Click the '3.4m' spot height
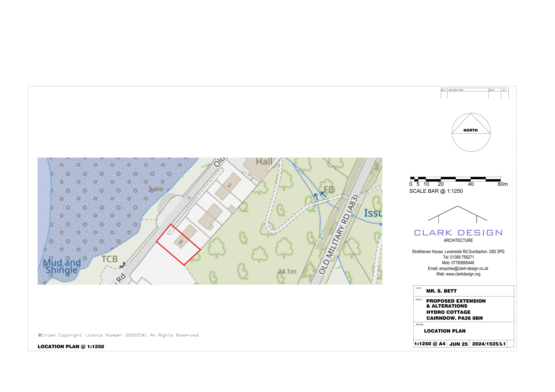Viewport: 555px width, 392px height. pyautogui.click(x=156, y=189)
